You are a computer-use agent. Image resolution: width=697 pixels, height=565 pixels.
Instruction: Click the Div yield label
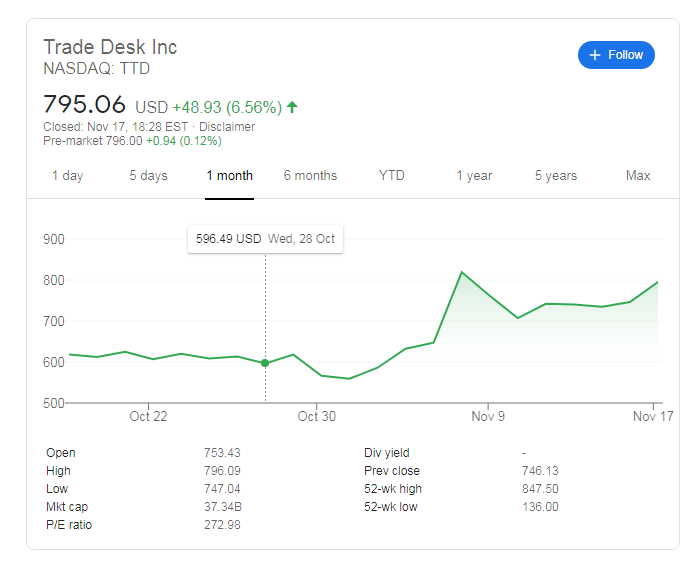[387, 453]
